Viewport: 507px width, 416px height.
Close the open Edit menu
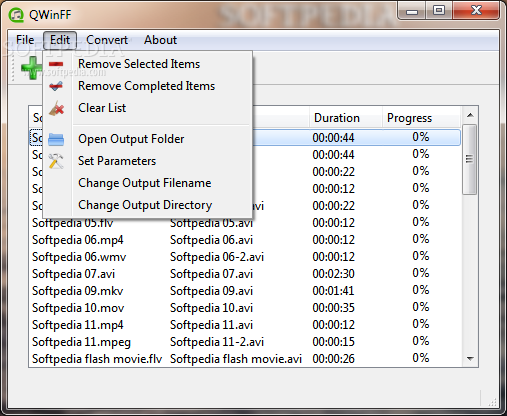(x=60, y=40)
